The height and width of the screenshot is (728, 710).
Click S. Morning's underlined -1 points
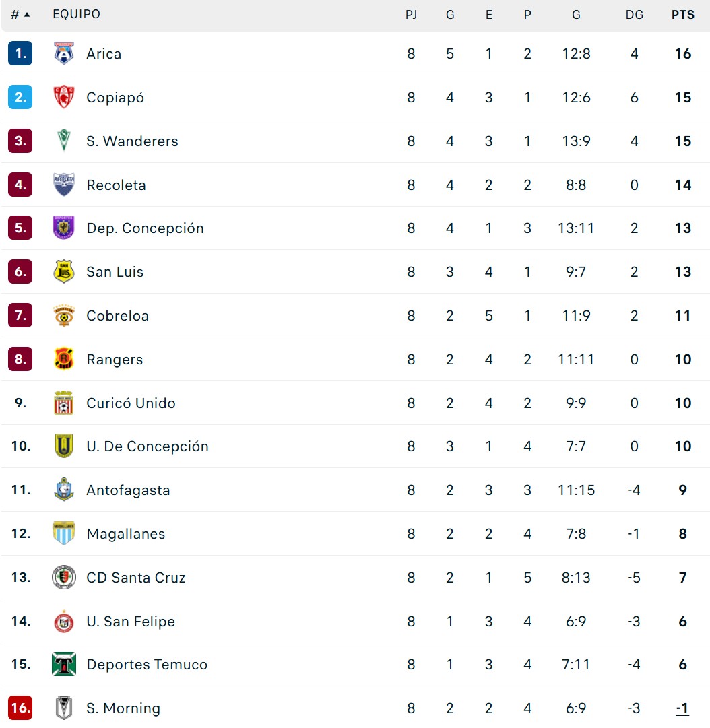coord(682,708)
